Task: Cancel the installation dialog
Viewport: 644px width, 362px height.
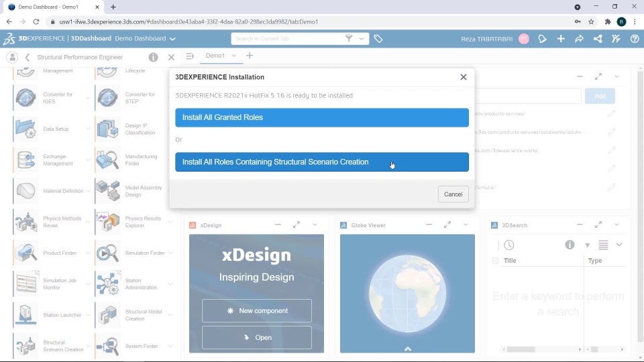Action: click(453, 194)
